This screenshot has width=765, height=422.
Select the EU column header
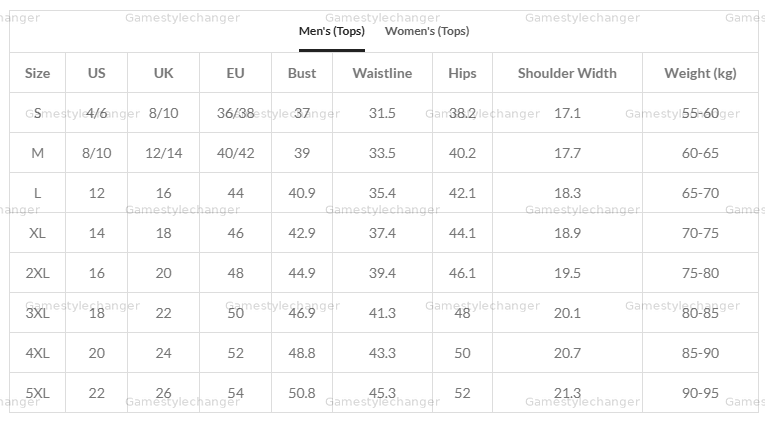click(236, 73)
